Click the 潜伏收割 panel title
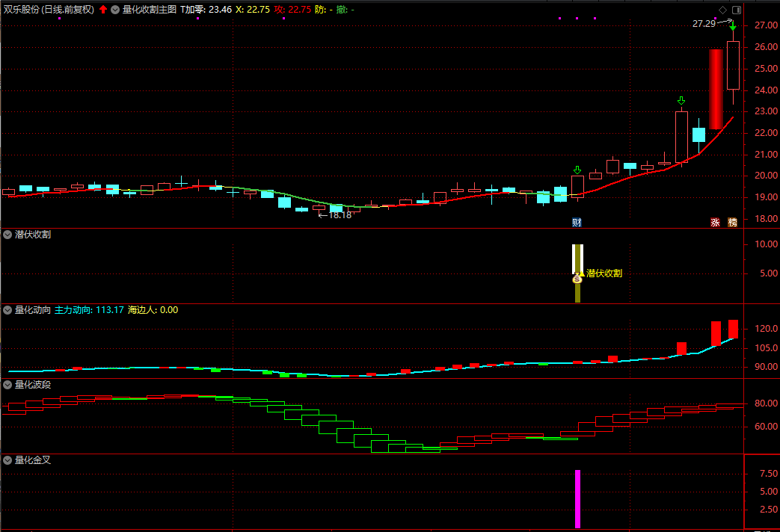 pos(33,235)
